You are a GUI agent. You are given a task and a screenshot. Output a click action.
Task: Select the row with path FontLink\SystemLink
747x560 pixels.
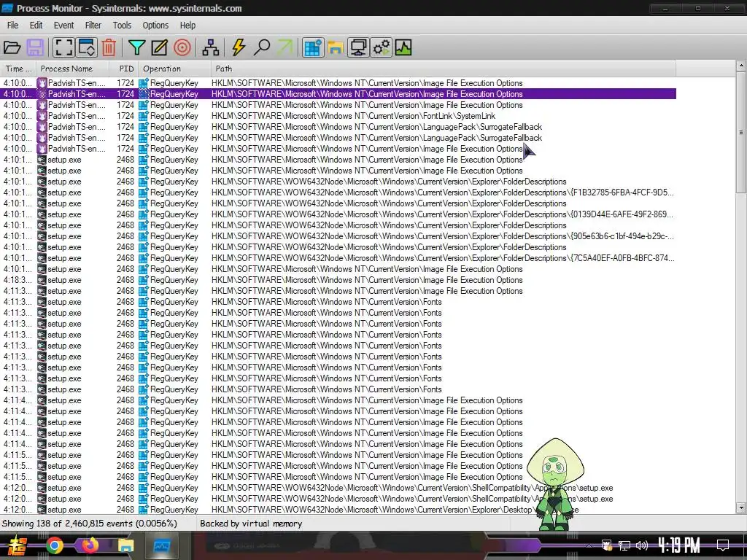(338, 116)
